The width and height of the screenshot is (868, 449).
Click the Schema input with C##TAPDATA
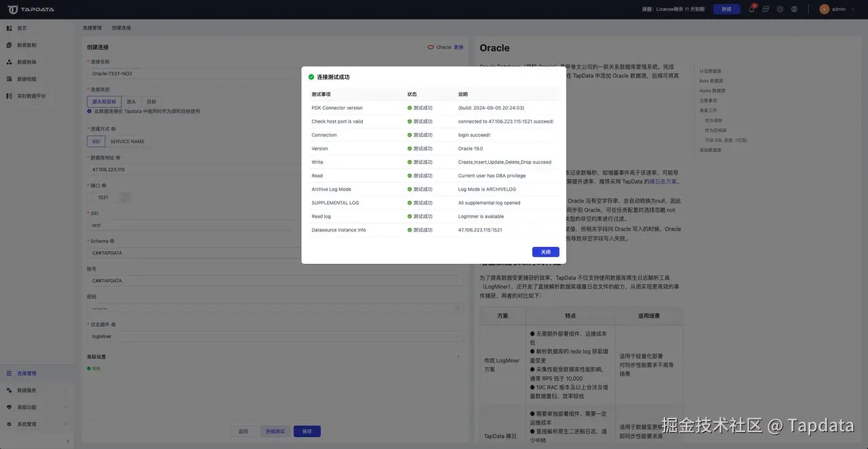275,253
